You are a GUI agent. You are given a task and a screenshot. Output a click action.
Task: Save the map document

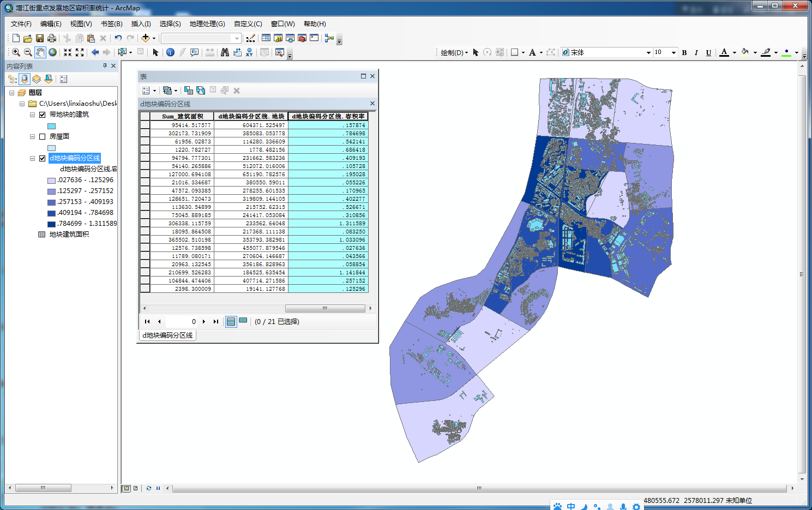pos(40,38)
